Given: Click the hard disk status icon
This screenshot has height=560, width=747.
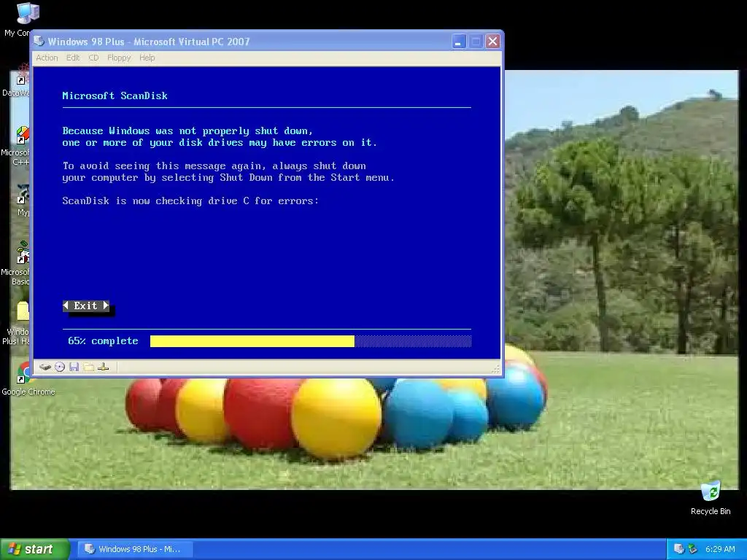Looking at the screenshot, I should coord(45,367).
